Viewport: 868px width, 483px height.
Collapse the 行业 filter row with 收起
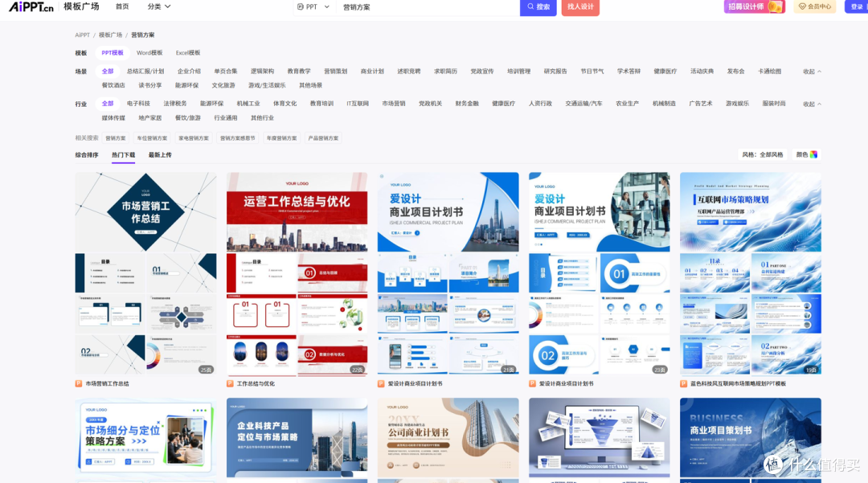812,104
